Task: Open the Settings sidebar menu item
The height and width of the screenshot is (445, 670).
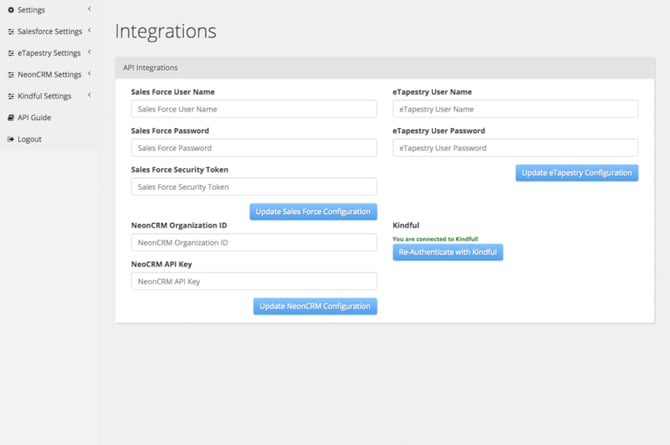Action: (x=49, y=10)
